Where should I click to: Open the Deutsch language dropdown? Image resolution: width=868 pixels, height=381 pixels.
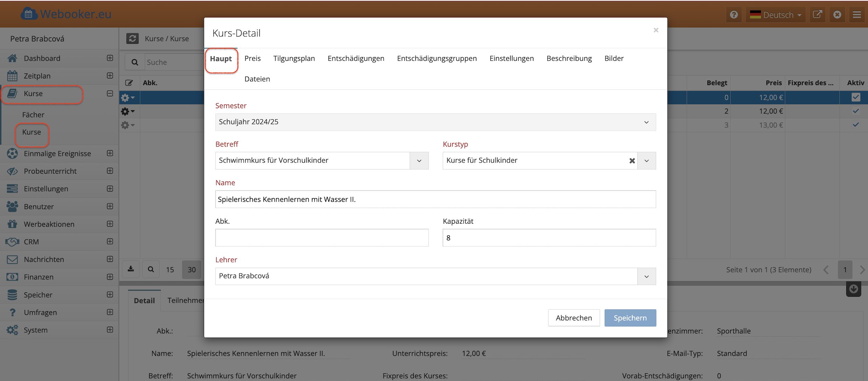tap(776, 15)
